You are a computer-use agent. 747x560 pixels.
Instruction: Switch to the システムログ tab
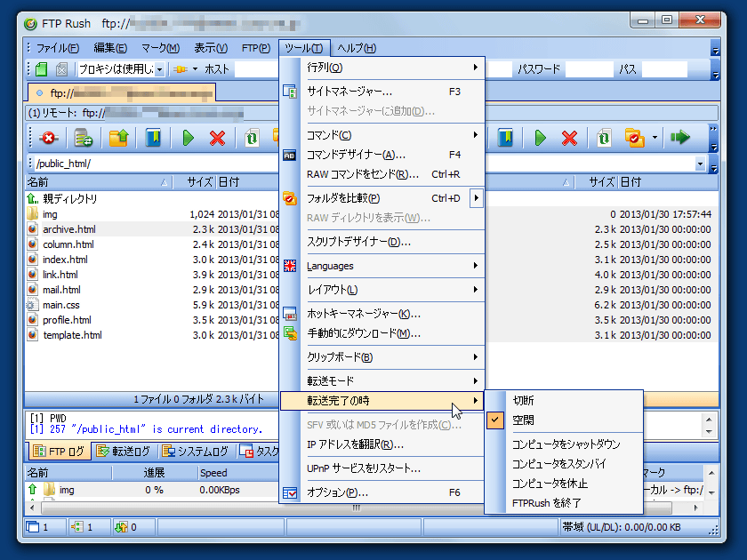click(196, 451)
